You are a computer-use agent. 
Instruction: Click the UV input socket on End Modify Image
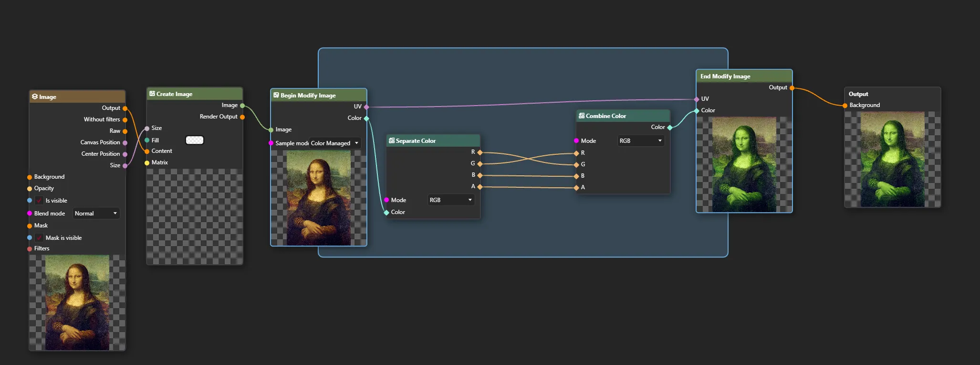pyautogui.click(x=697, y=99)
